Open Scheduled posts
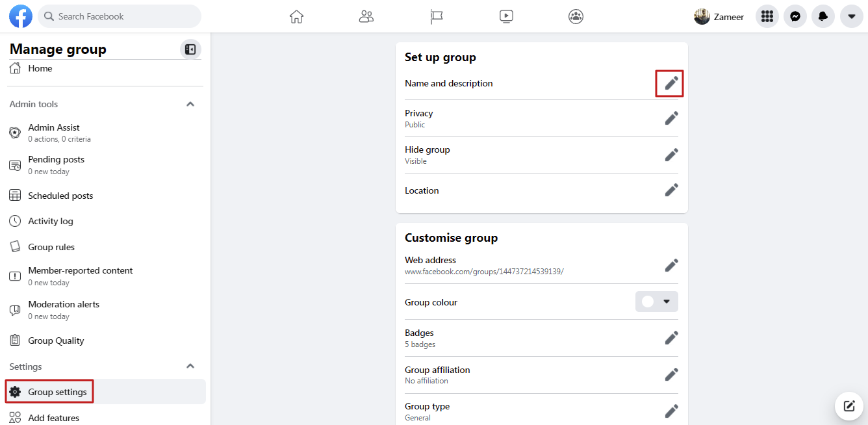 105,196
